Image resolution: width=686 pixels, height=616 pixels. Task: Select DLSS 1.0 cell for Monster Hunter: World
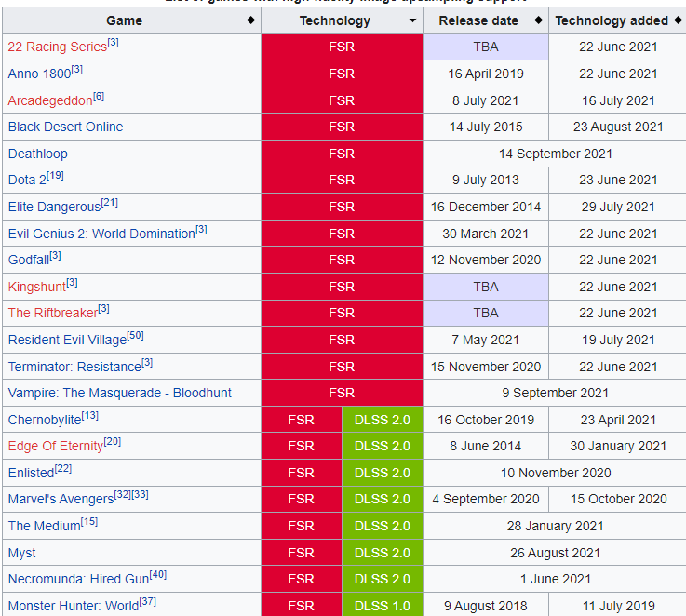[x=383, y=606]
